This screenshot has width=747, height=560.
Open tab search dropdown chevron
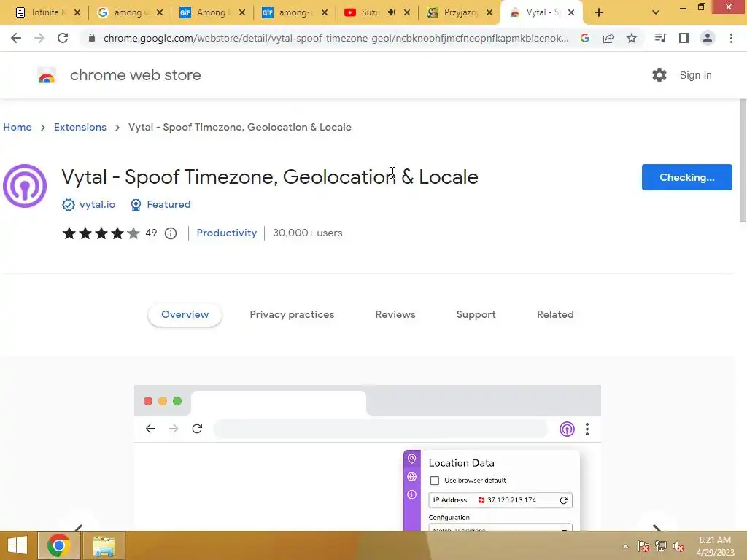656,12
